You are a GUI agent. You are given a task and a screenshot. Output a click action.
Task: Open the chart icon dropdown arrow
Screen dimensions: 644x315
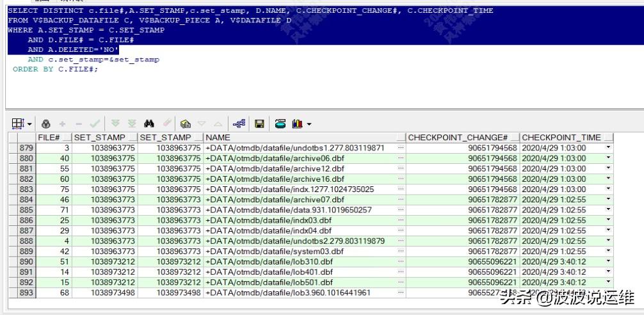pos(310,125)
